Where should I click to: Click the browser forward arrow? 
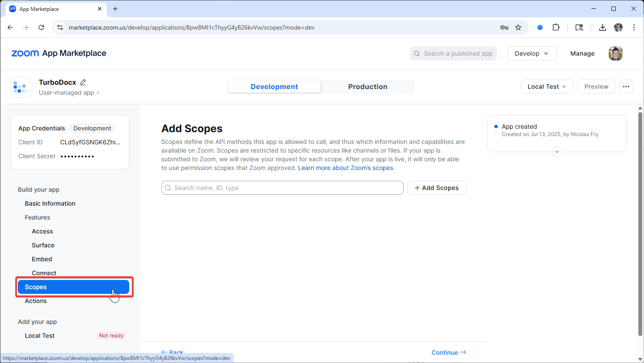click(x=26, y=27)
